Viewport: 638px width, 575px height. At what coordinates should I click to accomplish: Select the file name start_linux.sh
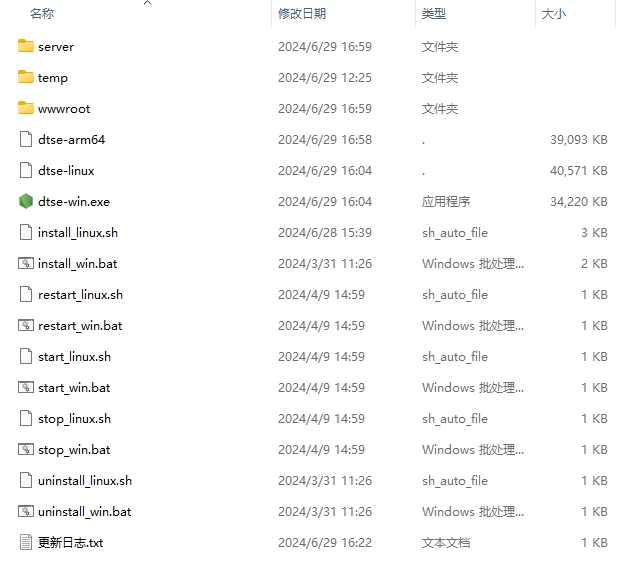pos(74,356)
